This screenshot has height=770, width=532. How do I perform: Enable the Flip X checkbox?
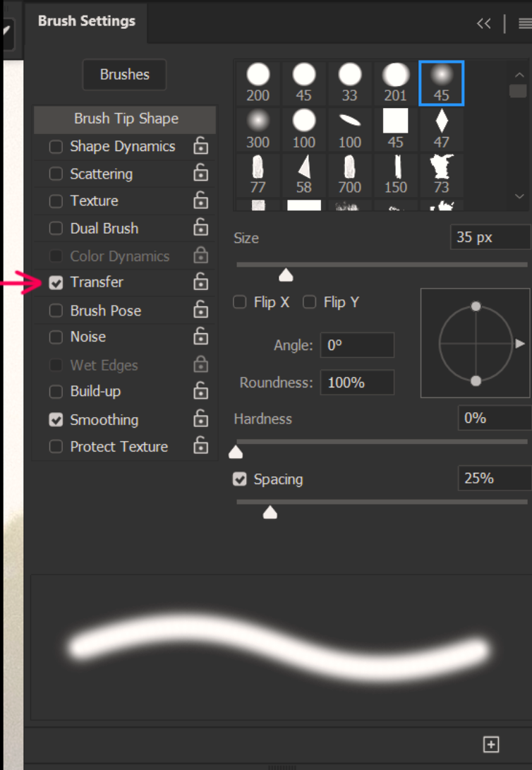[x=240, y=303]
